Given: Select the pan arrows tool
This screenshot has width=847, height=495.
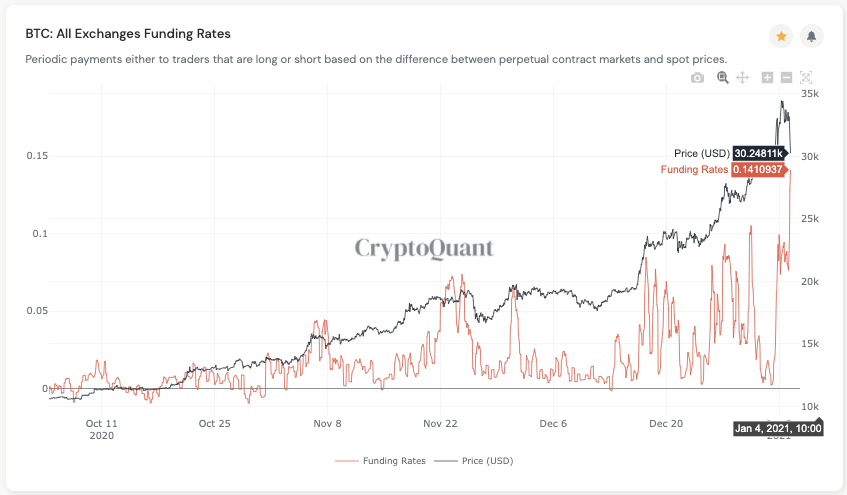Looking at the screenshot, I should coord(743,78).
